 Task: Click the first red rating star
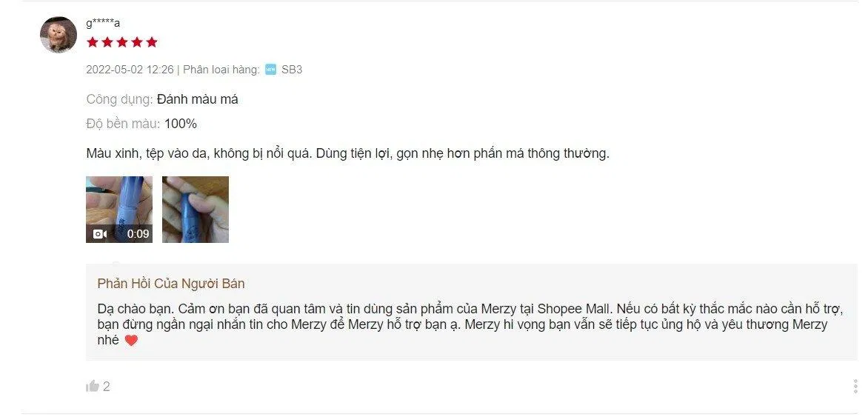click(93, 42)
